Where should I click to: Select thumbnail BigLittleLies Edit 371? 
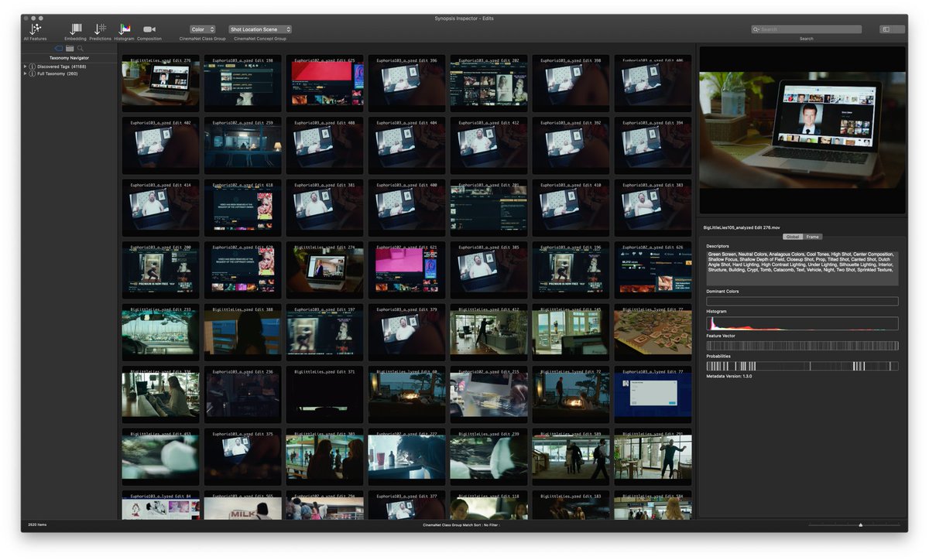coord(324,394)
